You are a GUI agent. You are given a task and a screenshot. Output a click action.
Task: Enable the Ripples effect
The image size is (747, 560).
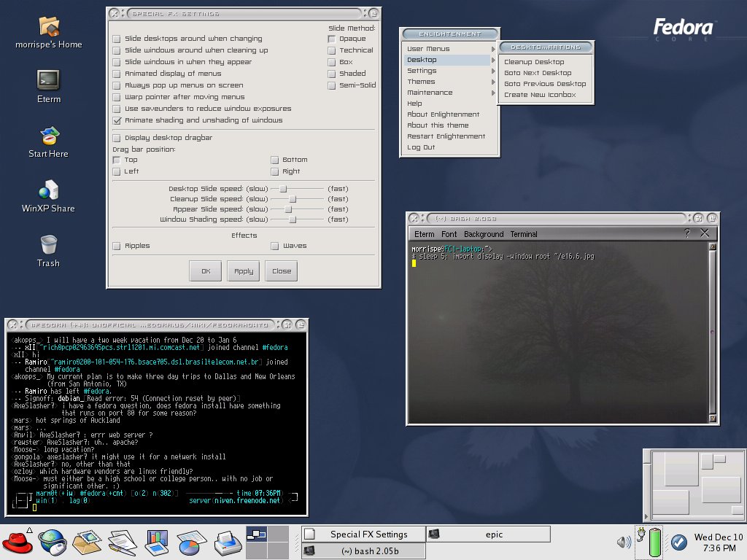117,247
